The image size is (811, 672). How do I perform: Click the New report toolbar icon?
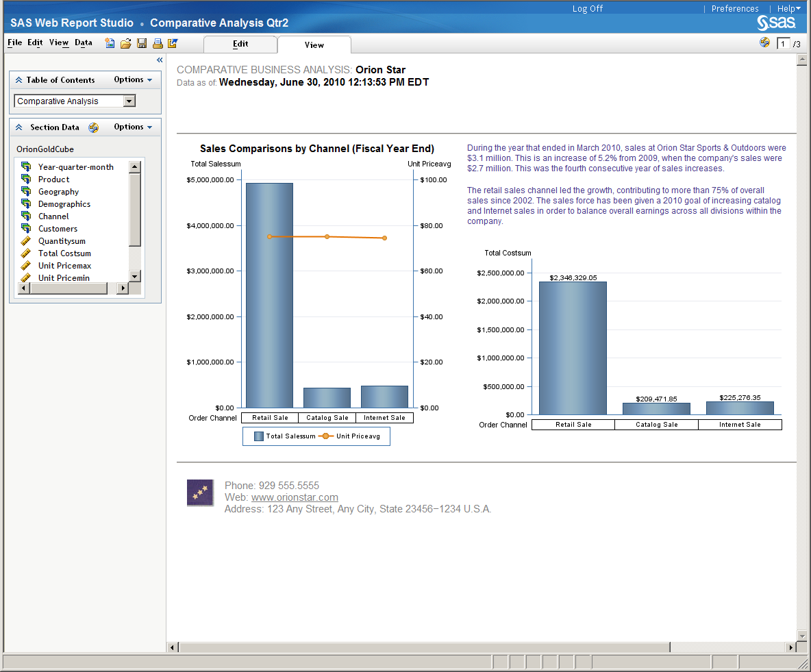tap(110, 43)
